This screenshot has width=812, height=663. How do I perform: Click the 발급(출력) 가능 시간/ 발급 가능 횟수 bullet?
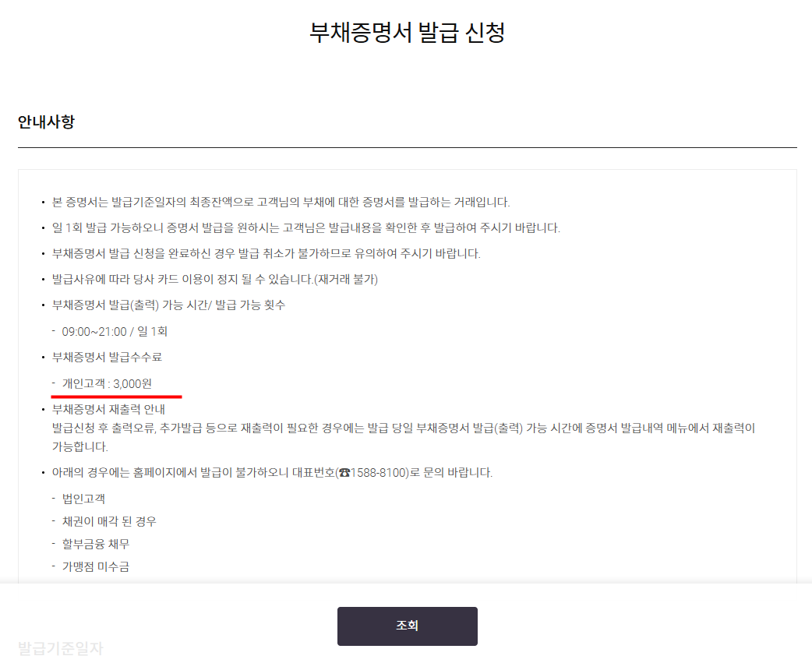click(x=168, y=305)
